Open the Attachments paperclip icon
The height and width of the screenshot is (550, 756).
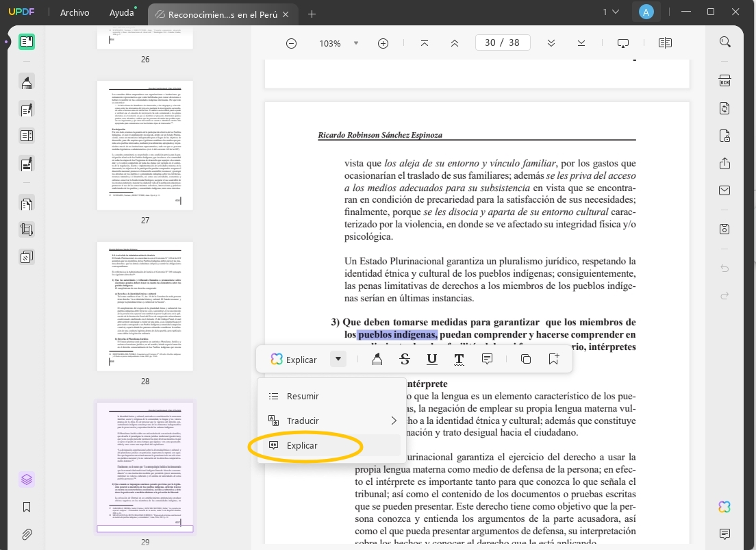(x=27, y=534)
